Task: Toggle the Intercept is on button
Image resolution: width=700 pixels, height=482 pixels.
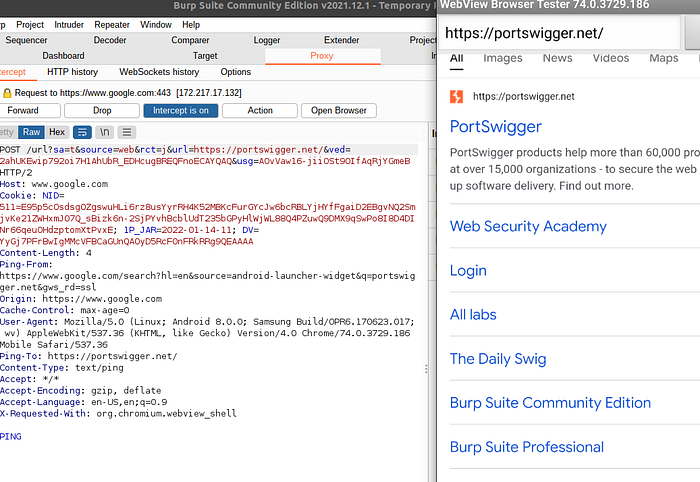Action: [180, 110]
